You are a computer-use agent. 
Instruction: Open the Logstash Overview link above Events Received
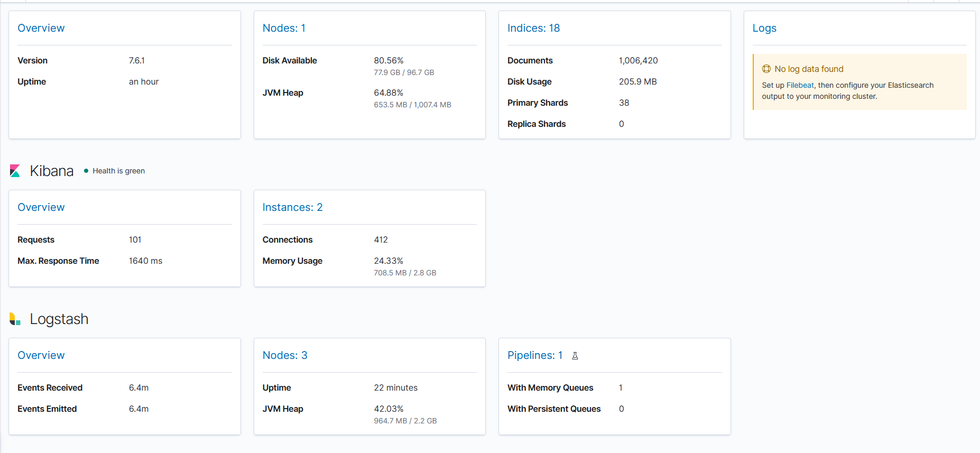click(x=41, y=355)
